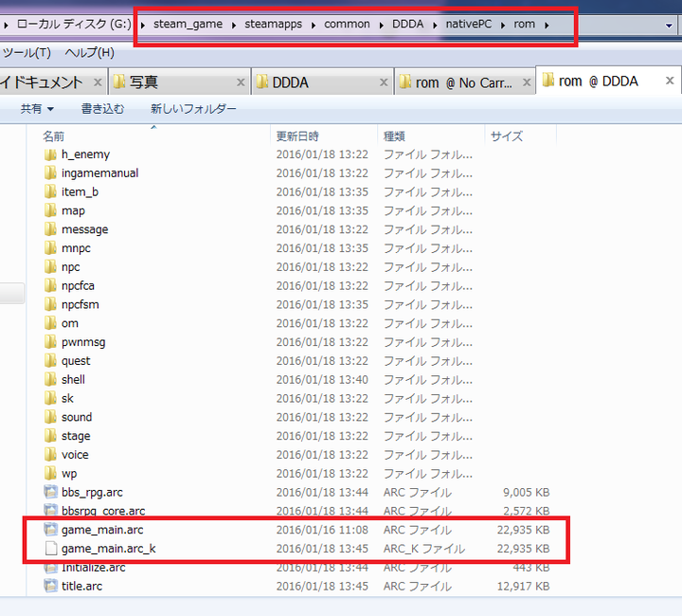Image resolution: width=682 pixels, height=616 pixels.
Task: Click the game_main.arc_k blank file icon
Action: 51,549
